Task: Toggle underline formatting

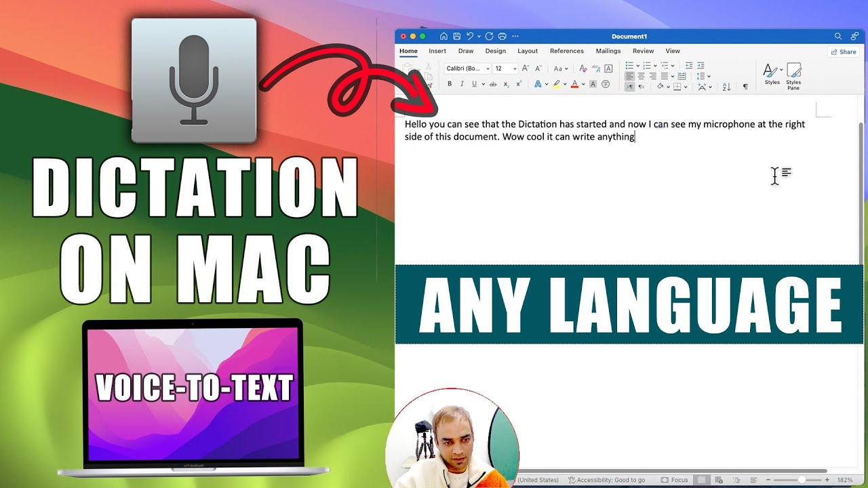Action: point(474,84)
